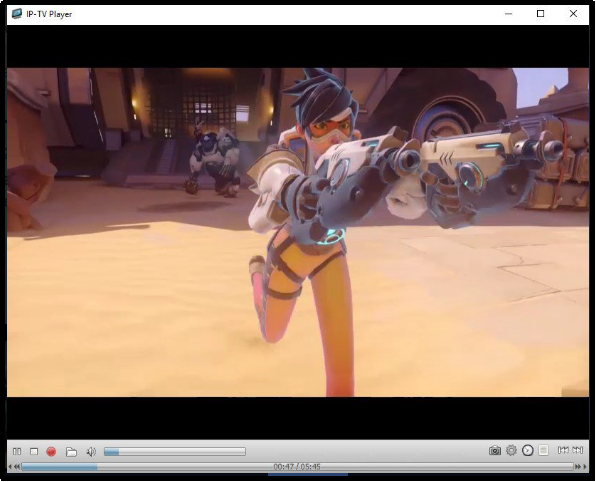Open a file with the folder icon
The width and height of the screenshot is (596, 482).
pyautogui.click(x=71, y=452)
